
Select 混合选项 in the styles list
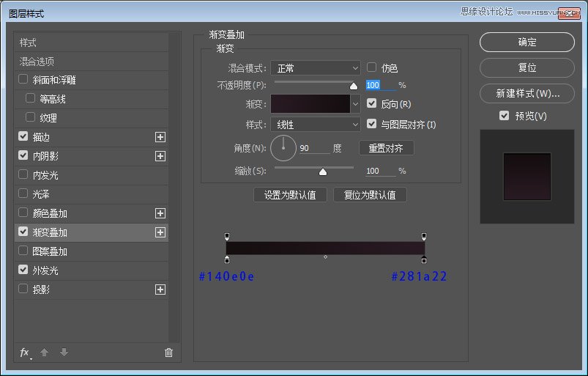pyautogui.click(x=37, y=62)
